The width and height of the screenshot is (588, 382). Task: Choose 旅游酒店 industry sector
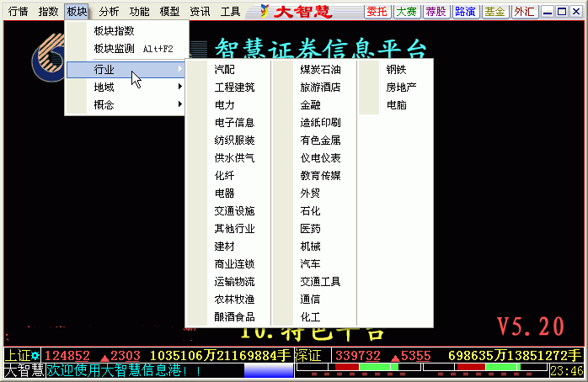(x=314, y=88)
